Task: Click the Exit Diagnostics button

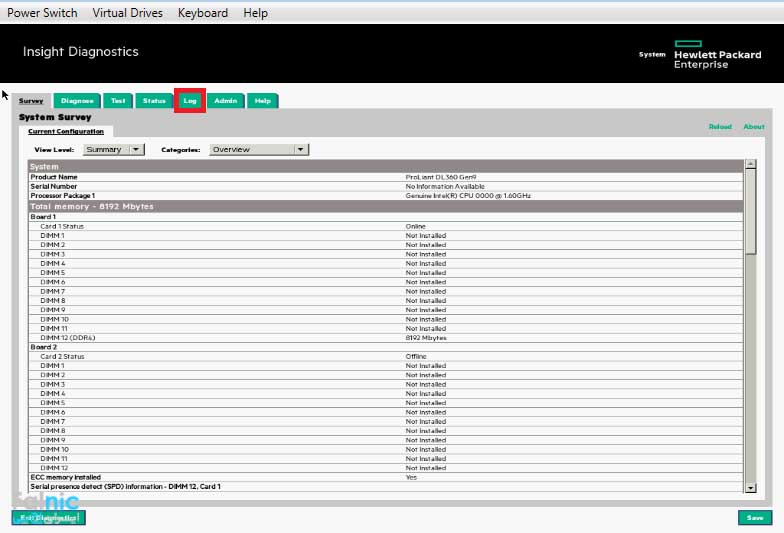Action: point(48,517)
